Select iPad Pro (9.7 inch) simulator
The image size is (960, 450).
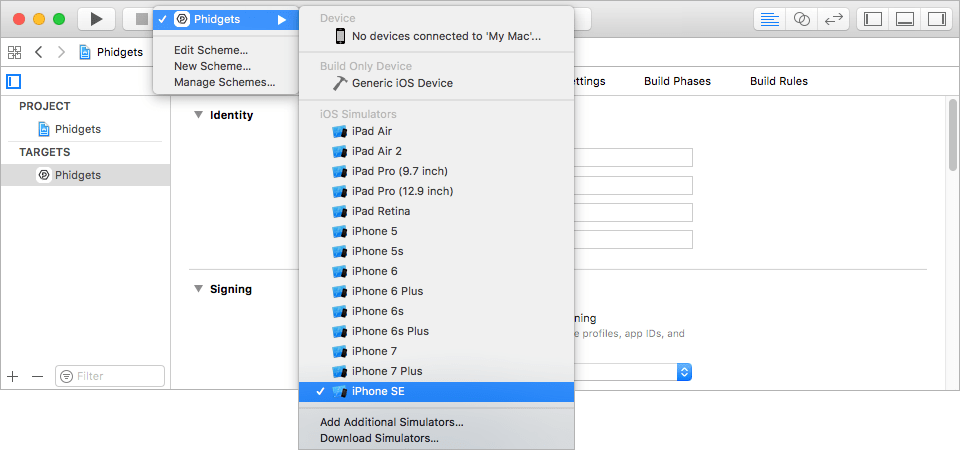click(436, 171)
